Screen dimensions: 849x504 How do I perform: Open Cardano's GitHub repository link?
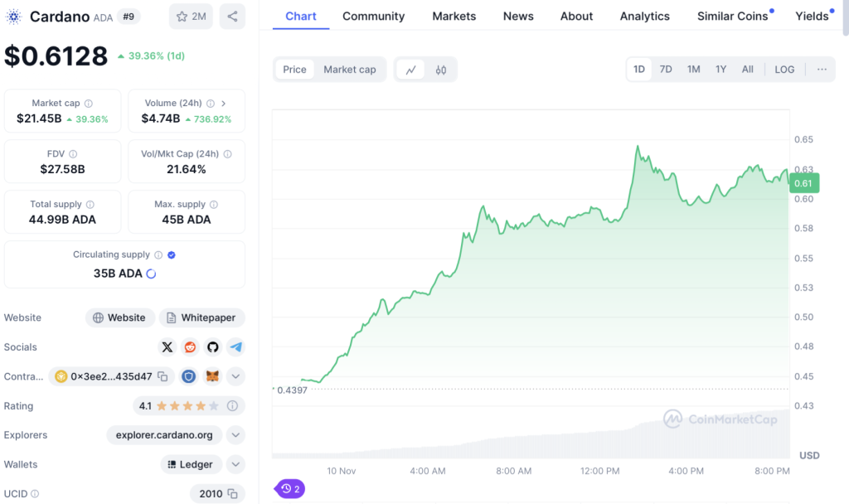click(213, 347)
